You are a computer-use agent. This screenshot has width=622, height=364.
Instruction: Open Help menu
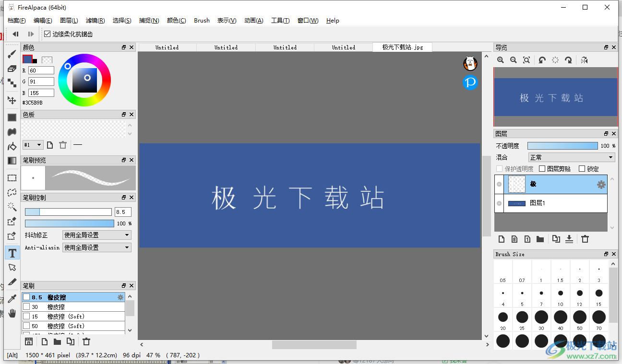(x=333, y=21)
